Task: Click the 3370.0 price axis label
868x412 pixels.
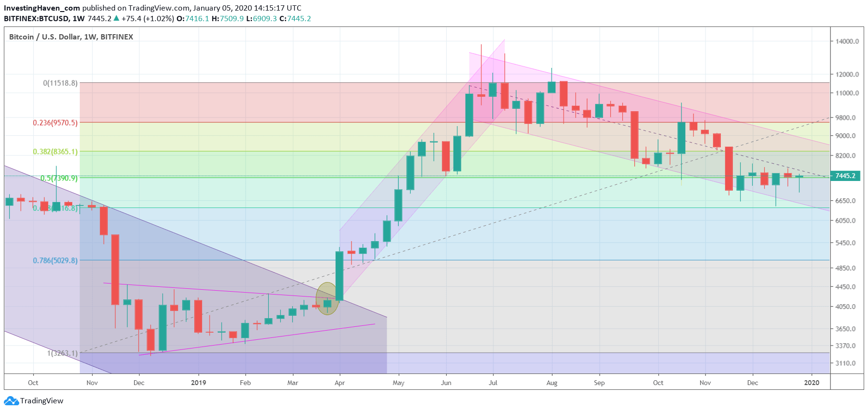Action: pos(845,346)
